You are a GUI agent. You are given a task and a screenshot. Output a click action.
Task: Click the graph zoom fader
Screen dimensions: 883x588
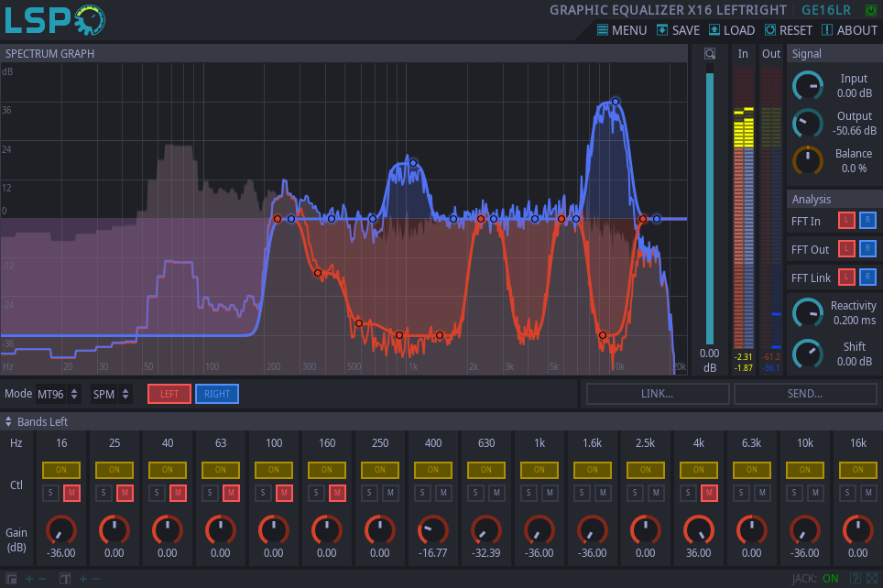click(710, 204)
